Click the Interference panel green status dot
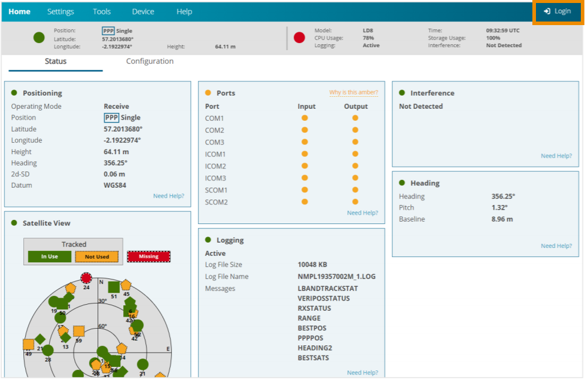 click(x=402, y=93)
